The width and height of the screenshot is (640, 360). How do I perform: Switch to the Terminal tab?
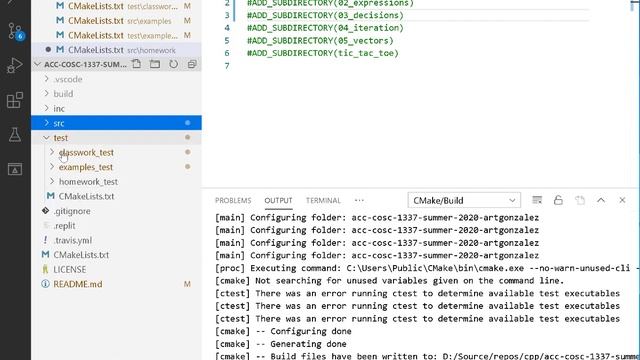(323, 200)
